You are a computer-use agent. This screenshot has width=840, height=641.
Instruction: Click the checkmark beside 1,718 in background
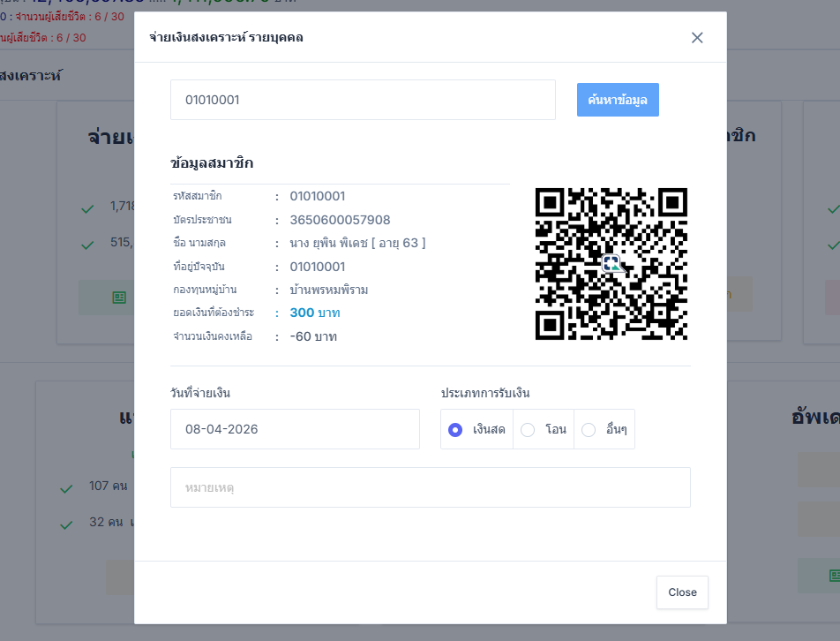pos(87,209)
